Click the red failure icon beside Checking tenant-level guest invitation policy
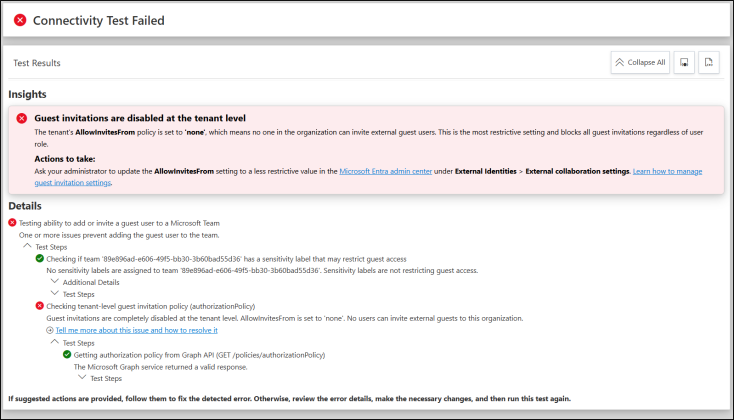Image resolution: width=734 pixels, height=420 pixels. (x=40, y=306)
